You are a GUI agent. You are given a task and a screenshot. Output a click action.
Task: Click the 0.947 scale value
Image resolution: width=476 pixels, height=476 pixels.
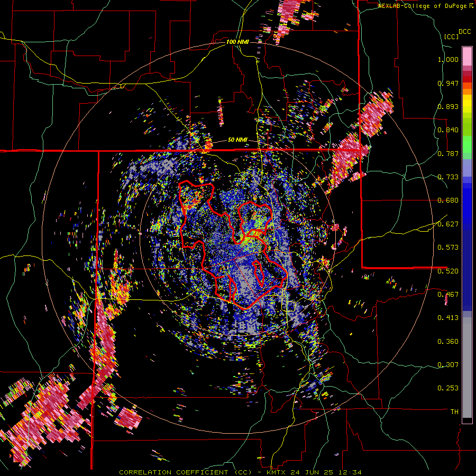[448, 83]
